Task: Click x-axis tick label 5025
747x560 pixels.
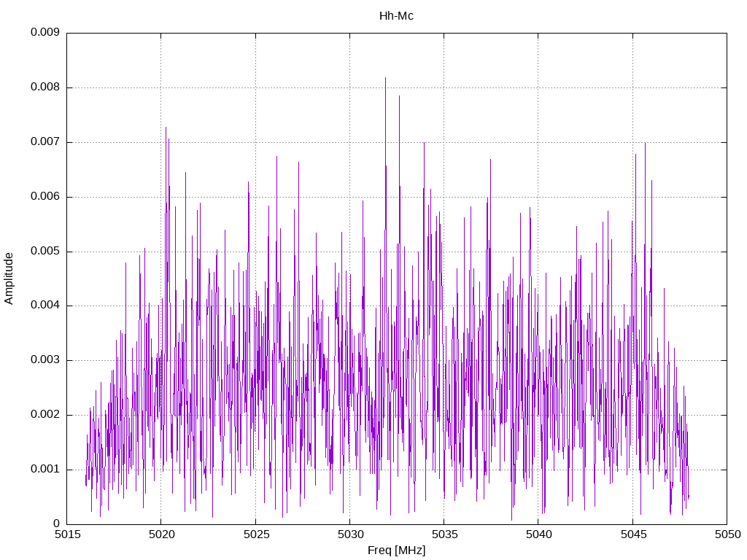Action: click(256, 534)
